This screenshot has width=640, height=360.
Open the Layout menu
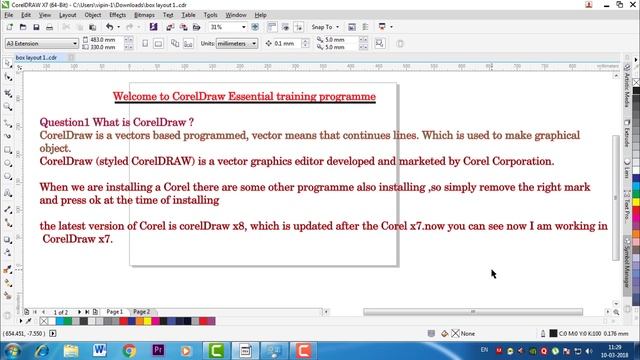click(x=68, y=15)
